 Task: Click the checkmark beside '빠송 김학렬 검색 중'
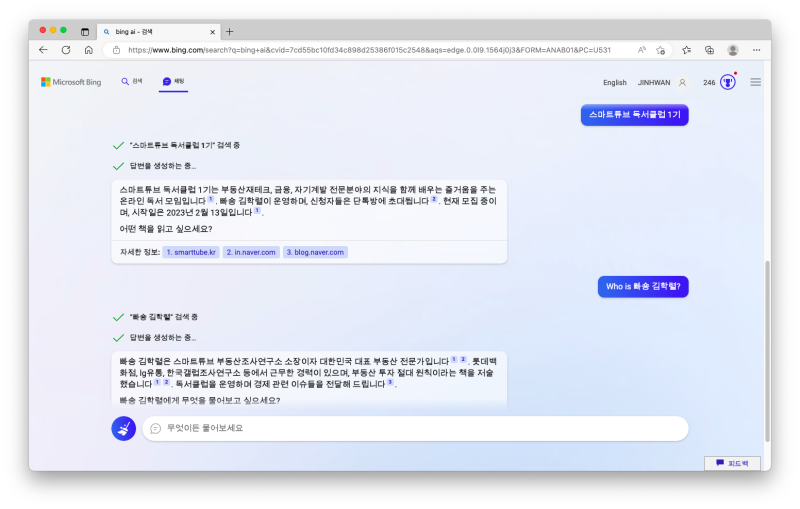point(118,317)
